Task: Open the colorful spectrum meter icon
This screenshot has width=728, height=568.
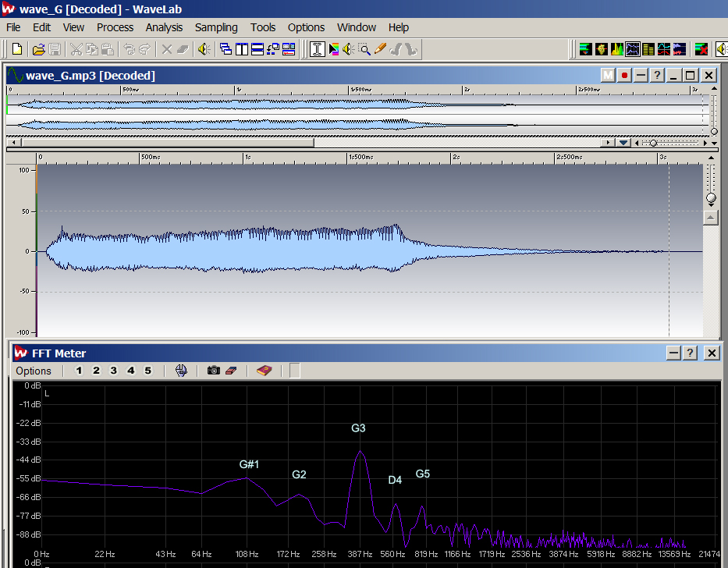Action: pyautogui.click(x=616, y=49)
